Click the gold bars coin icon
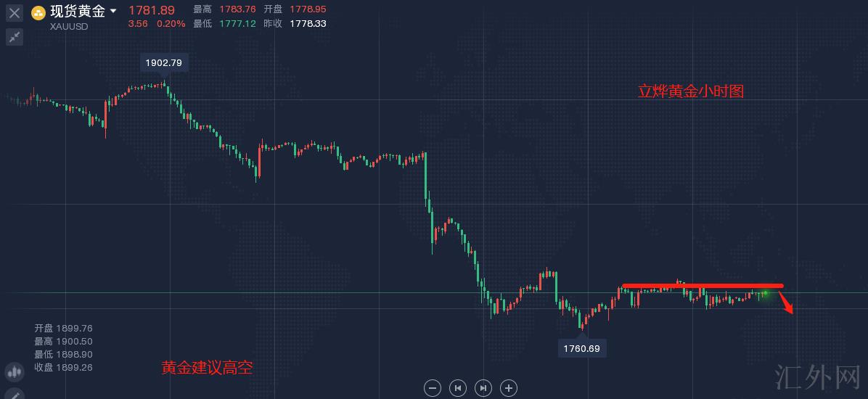 (x=38, y=12)
